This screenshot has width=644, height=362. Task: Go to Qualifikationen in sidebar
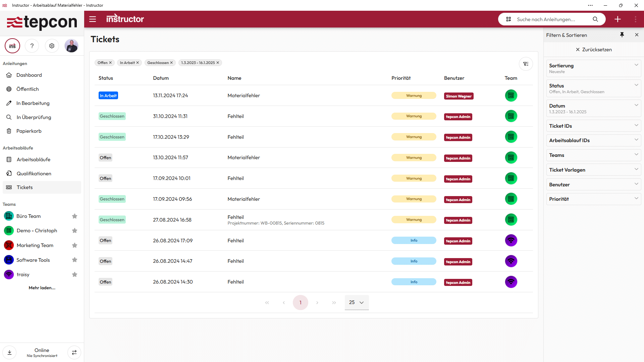(34, 174)
